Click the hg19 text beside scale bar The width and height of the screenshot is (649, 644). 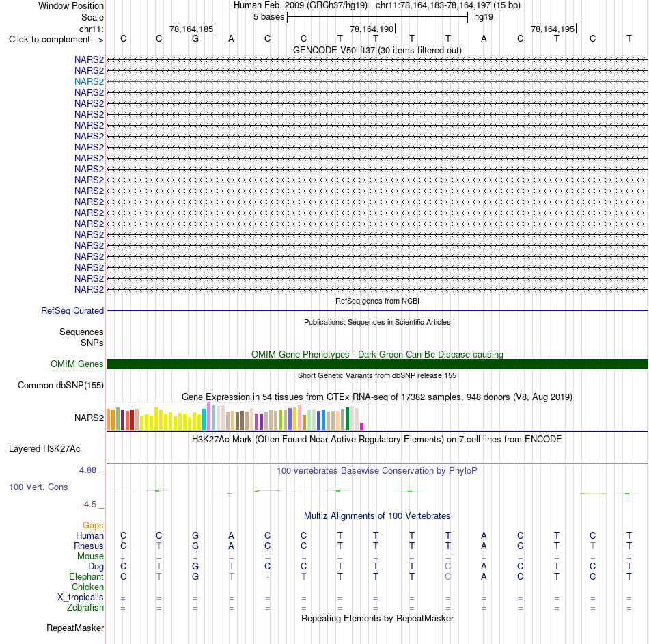pos(484,17)
